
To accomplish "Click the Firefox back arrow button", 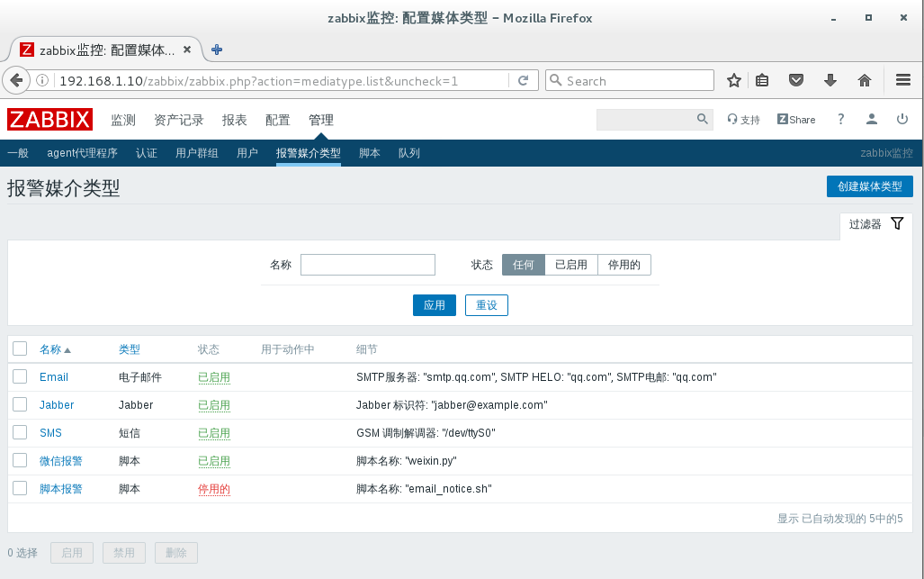I will 16,80.
